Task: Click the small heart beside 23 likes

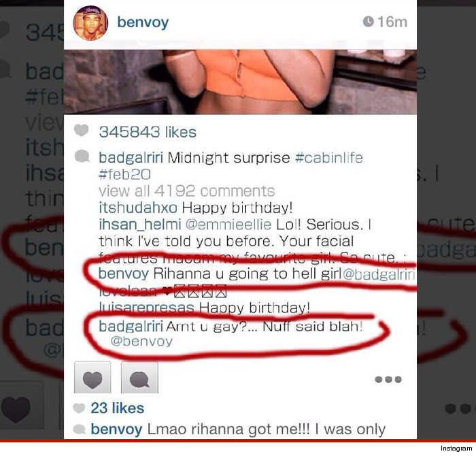Action: [x=79, y=408]
